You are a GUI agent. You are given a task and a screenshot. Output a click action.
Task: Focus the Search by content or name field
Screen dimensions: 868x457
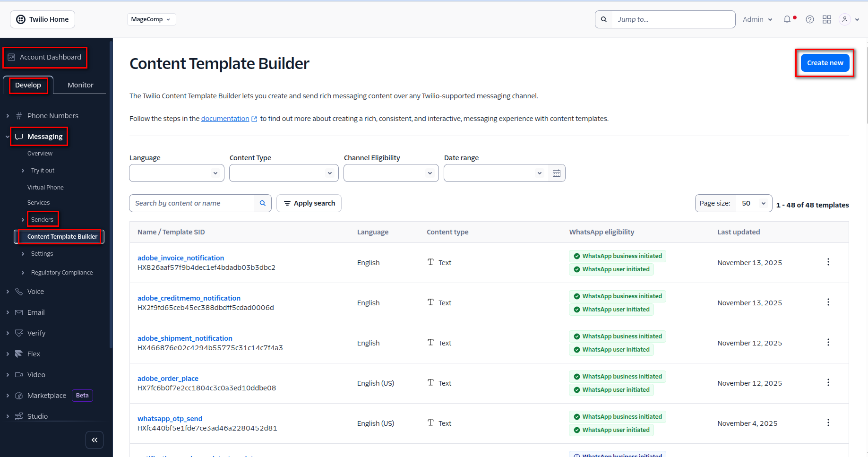(x=192, y=203)
